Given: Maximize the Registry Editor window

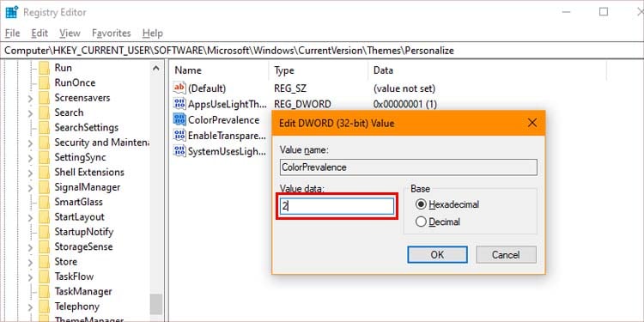Looking at the screenshot, I should [x=604, y=12].
